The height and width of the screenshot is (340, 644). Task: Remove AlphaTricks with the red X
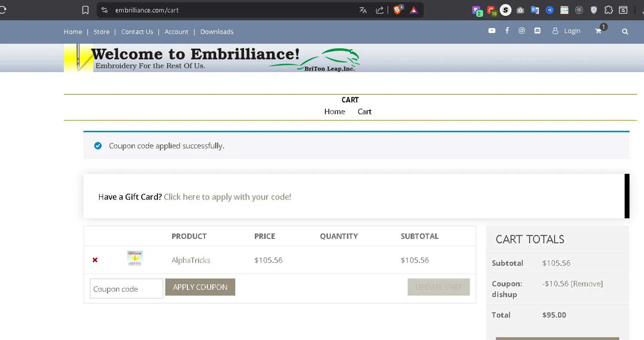(95, 260)
